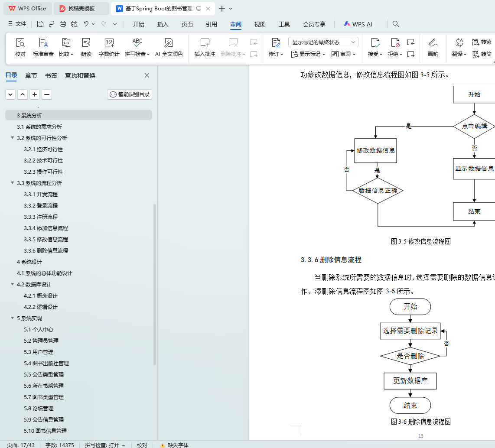
Task: Open the 翻译 translate dropdown
Action: coord(459,54)
